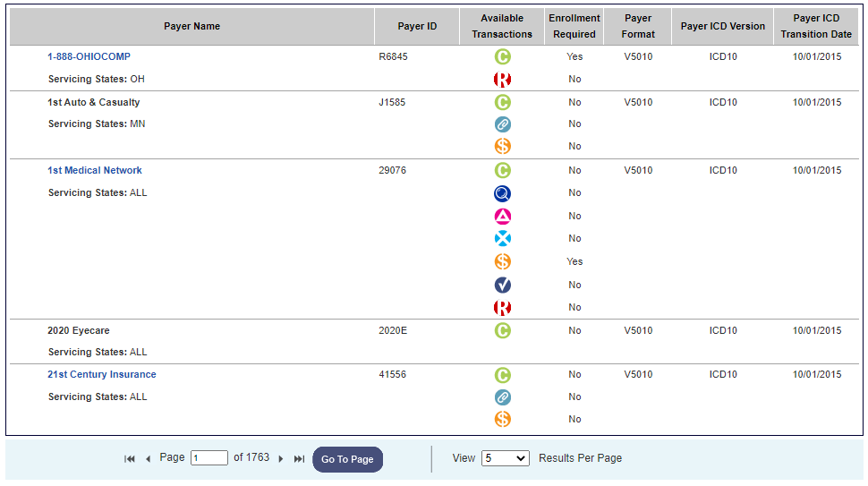Click the green C icon for 1-888-OHIOCOMP
Image resolution: width=868 pixels, height=486 pixels.
(503, 56)
